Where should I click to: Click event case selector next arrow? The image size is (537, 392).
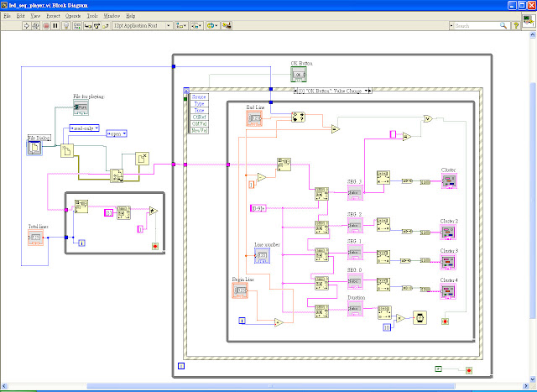[370, 91]
